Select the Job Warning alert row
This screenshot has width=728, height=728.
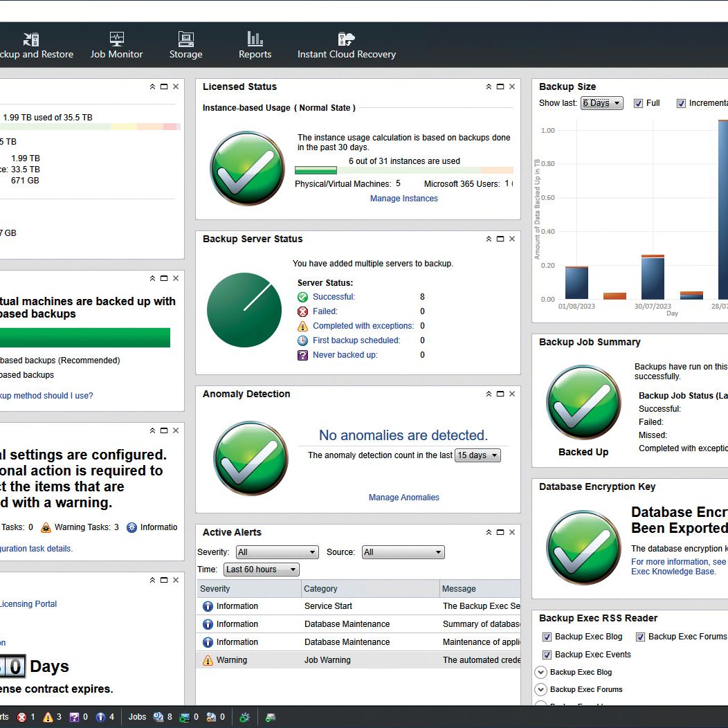pos(358,660)
